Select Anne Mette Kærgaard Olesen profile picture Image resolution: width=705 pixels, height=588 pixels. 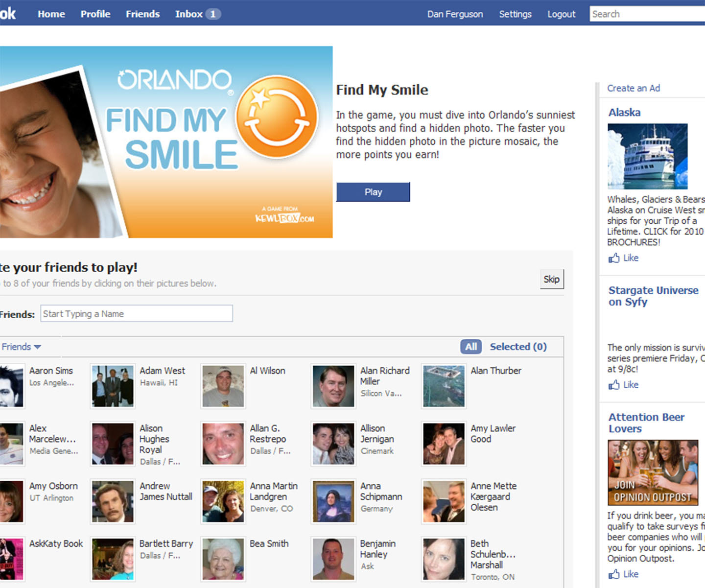point(444,502)
